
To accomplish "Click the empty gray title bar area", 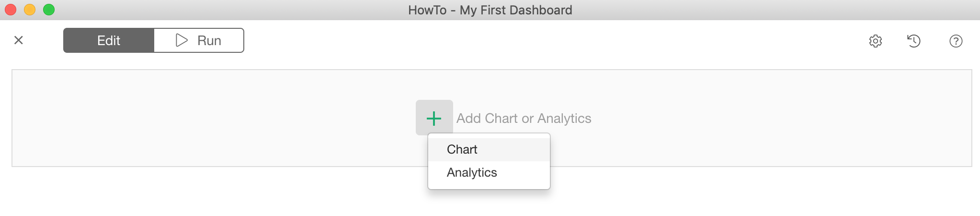I will point(766,10).
